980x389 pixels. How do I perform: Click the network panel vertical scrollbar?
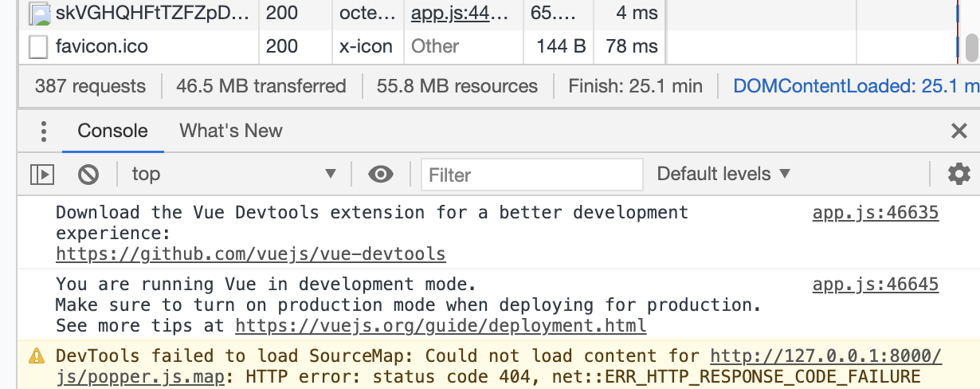click(x=971, y=46)
